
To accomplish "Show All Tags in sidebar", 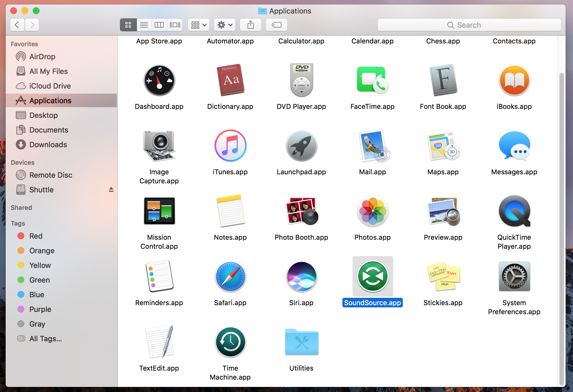I will pyautogui.click(x=61, y=338).
